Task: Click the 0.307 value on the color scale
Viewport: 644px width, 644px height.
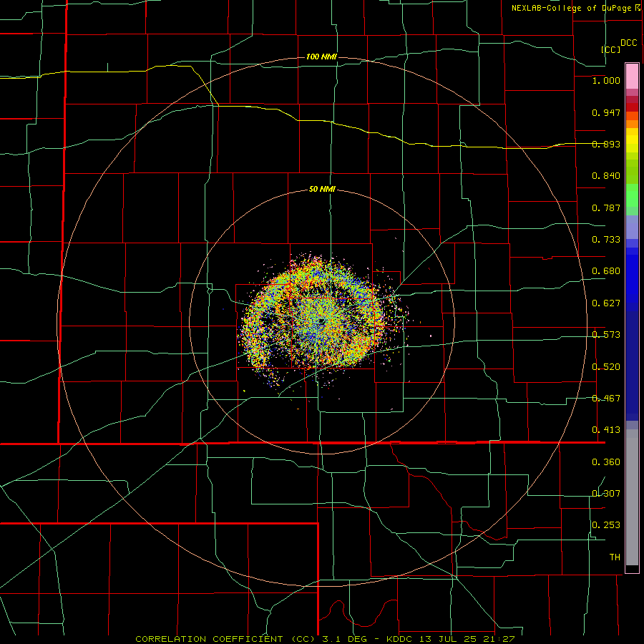Action: pyautogui.click(x=606, y=494)
